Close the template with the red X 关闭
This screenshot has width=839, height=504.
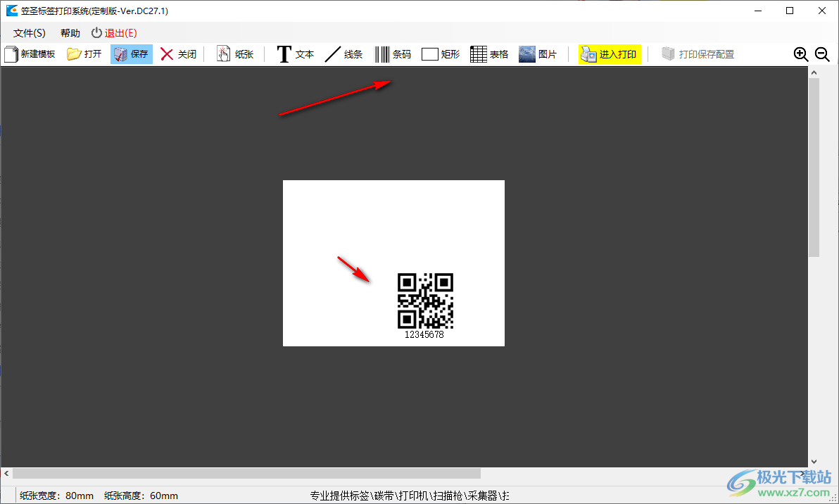179,54
